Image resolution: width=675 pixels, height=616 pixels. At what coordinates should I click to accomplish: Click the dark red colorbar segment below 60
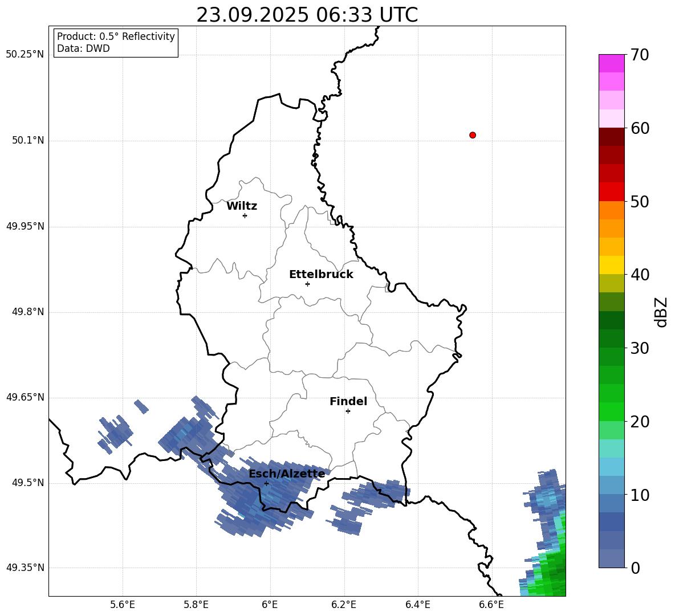pyautogui.click(x=611, y=137)
